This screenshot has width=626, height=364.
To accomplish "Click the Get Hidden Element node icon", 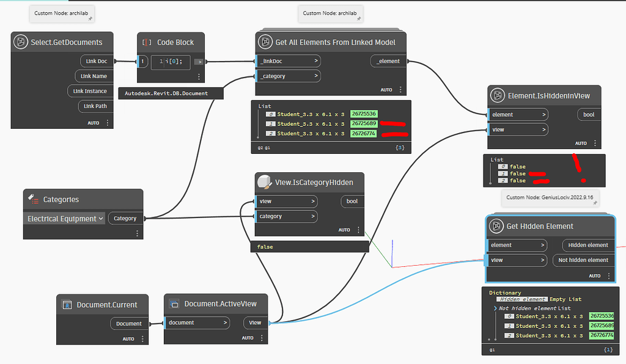I will [x=496, y=226].
